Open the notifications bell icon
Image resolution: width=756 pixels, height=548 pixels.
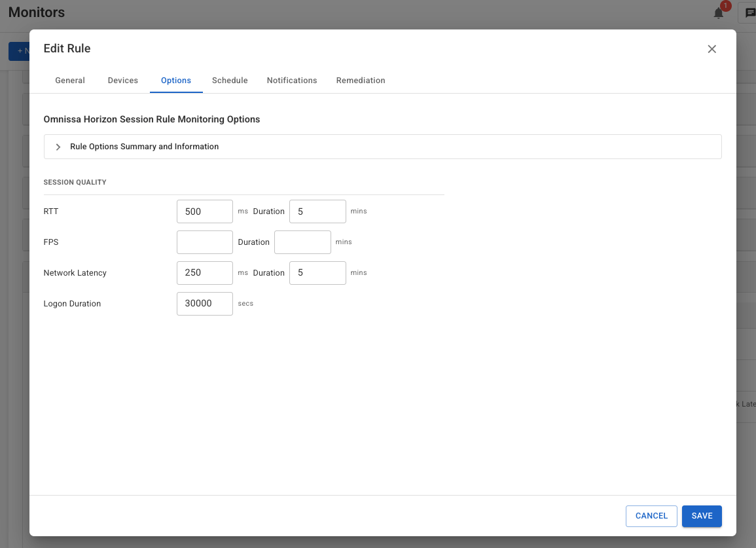point(719,13)
